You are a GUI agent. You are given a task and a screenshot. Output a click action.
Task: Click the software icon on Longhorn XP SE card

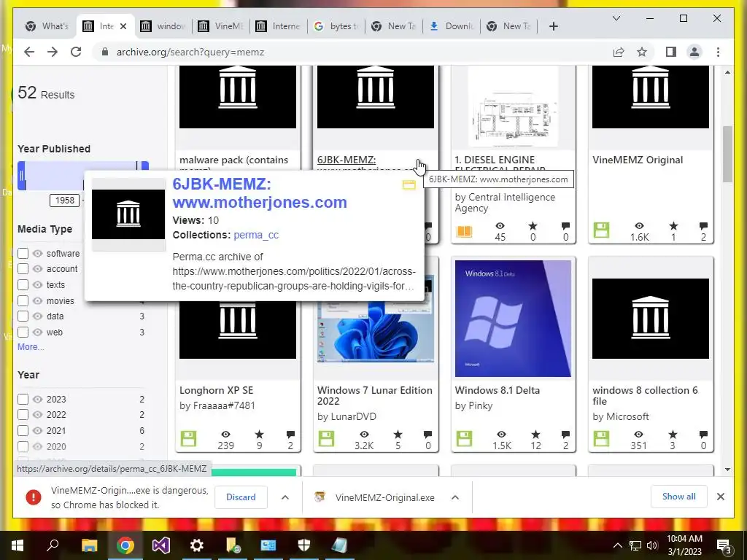[189, 438]
